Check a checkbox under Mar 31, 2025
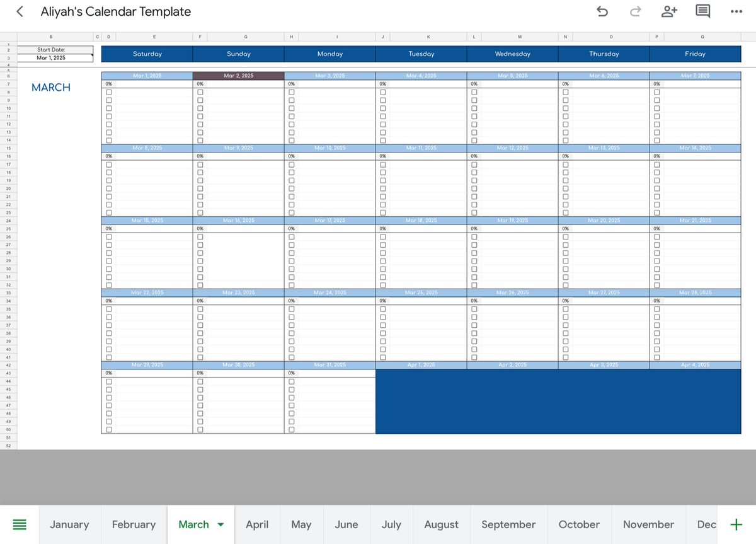Viewport: 756px width, 544px height. pos(291,381)
